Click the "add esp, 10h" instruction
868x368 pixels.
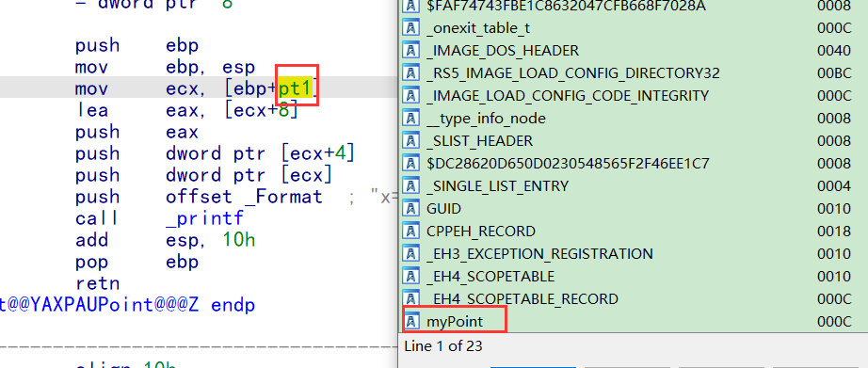click(x=165, y=240)
